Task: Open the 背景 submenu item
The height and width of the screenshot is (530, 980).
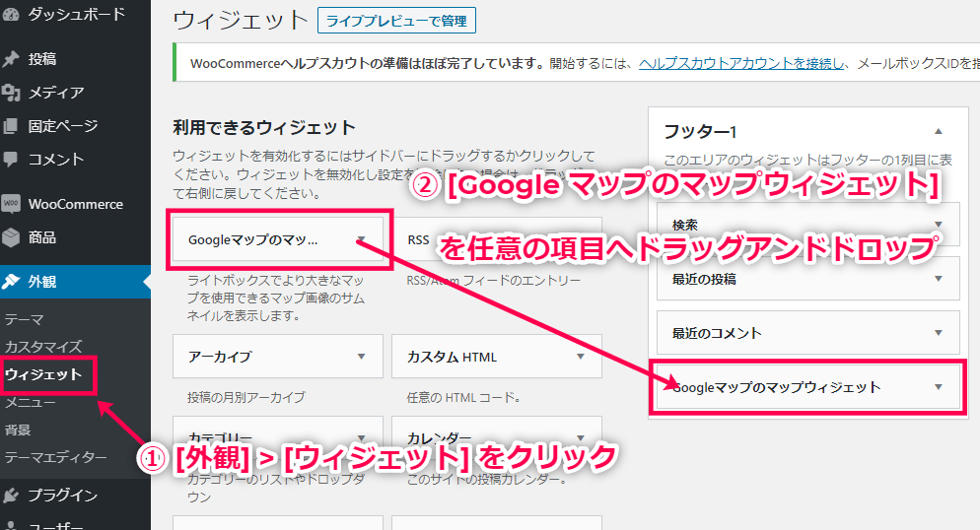Action: 18,430
